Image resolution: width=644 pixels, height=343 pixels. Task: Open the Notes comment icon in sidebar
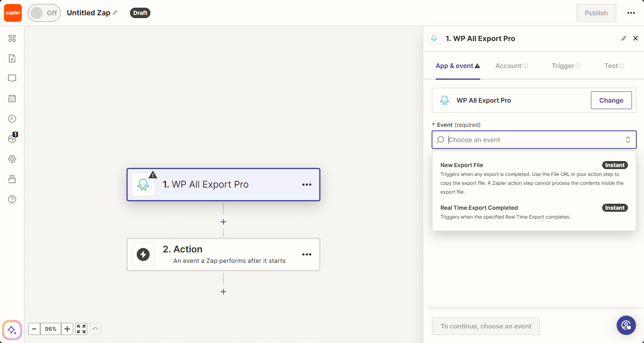[x=12, y=79]
